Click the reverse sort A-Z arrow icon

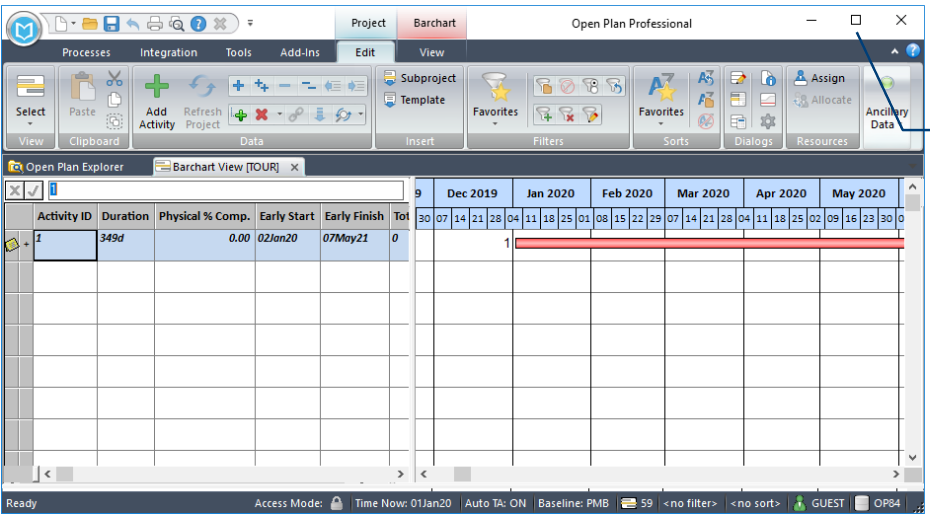tap(706, 78)
